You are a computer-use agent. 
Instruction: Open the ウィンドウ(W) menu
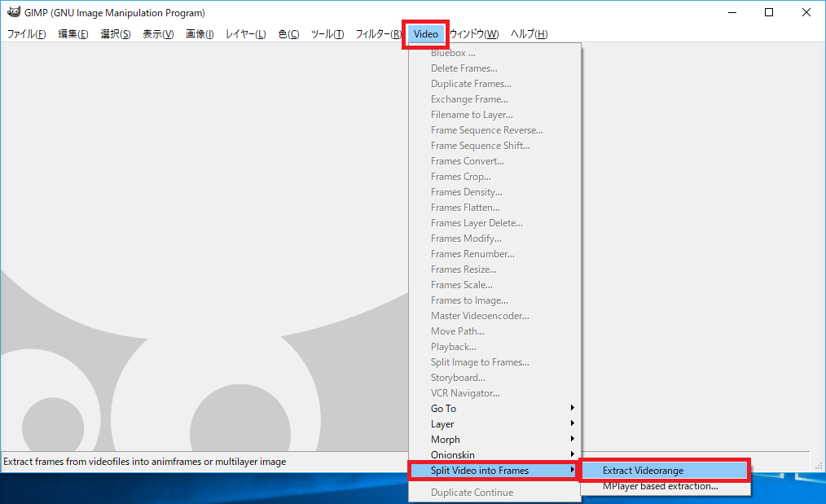tap(474, 34)
